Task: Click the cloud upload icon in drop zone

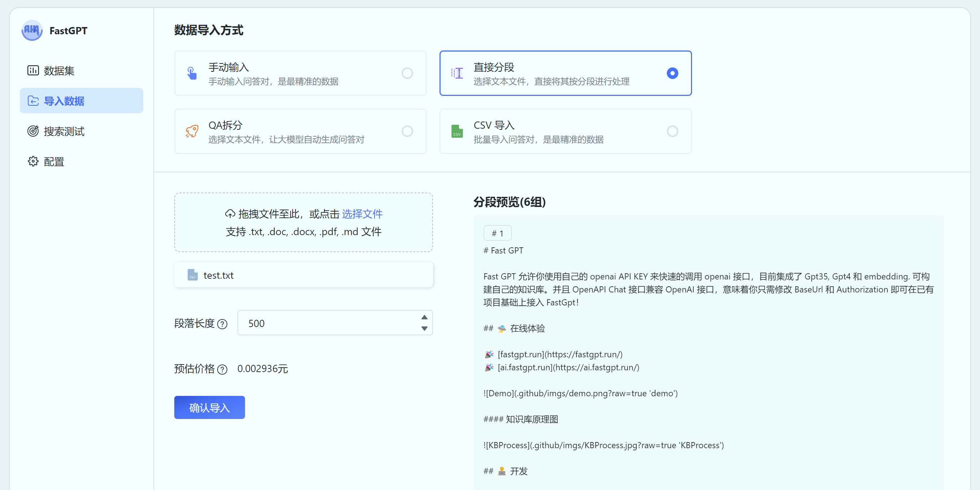Action: (x=230, y=214)
